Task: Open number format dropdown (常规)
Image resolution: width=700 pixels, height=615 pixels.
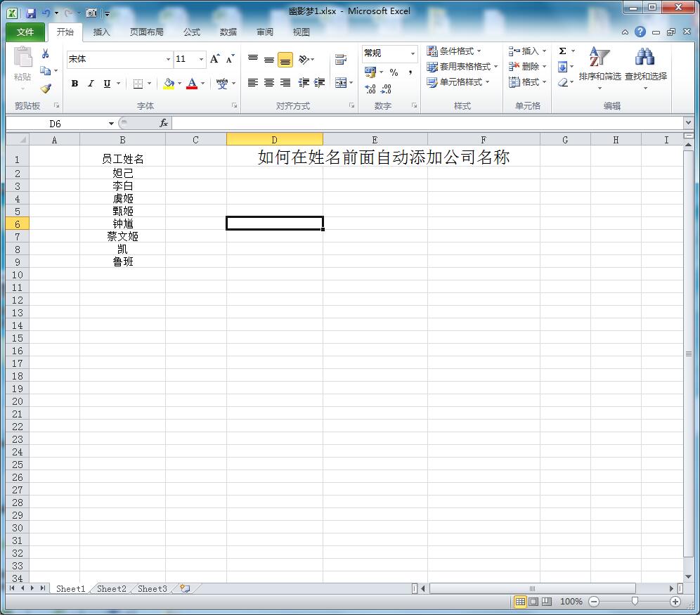Action: point(413,53)
